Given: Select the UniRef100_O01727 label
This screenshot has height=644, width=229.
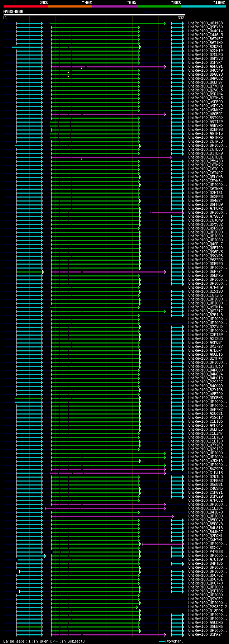Looking at the screenshot, I should point(205,347).
